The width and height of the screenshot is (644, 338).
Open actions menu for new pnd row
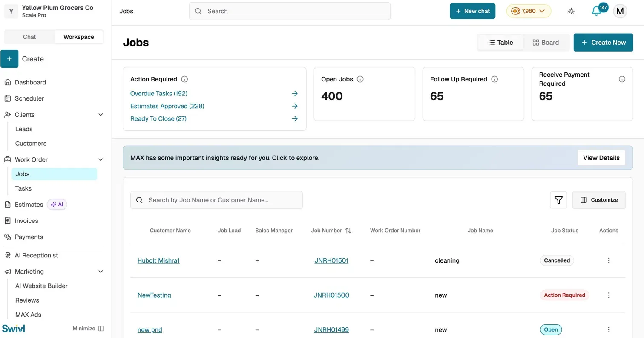609,329
